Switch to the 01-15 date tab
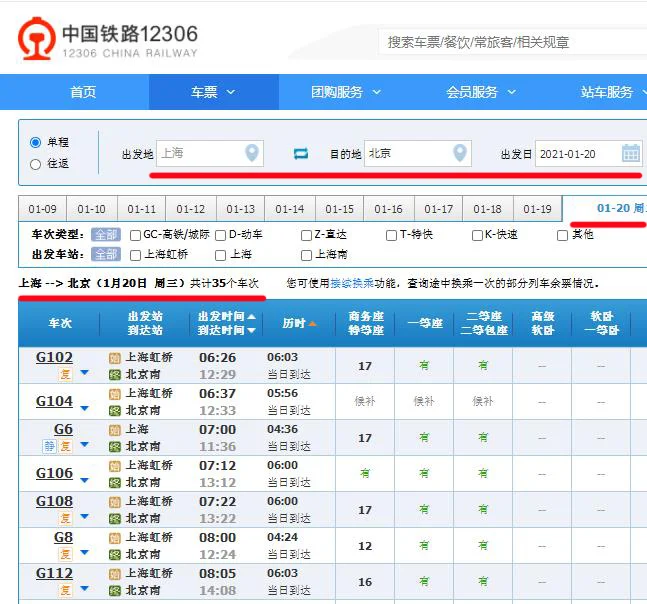647x604 pixels. pyautogui.click(x=339, y=209)
